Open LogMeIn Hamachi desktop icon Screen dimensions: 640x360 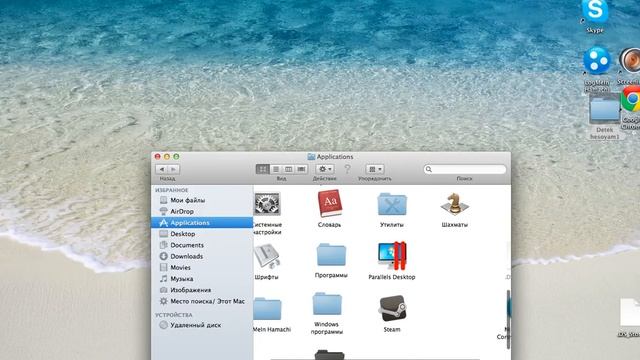pos(597,61)
